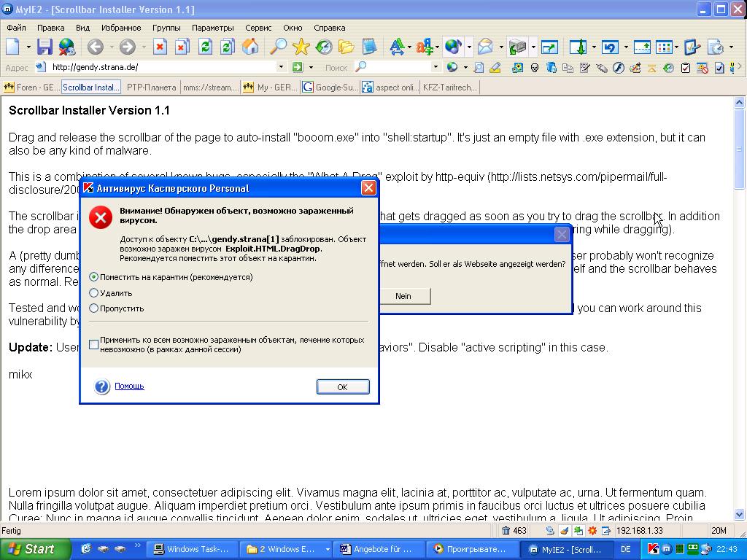
Task: Click the vertical scrollbar thumb
Action: coord(740,148)
